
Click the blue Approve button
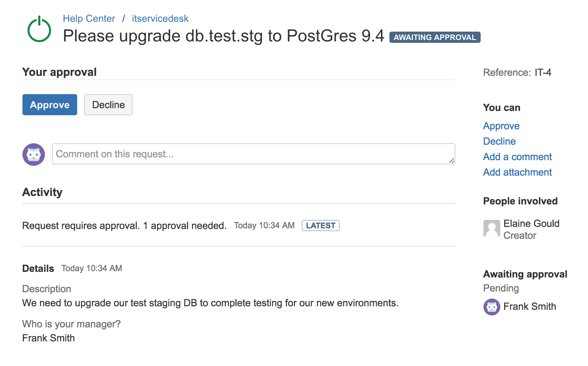(50, 105)
